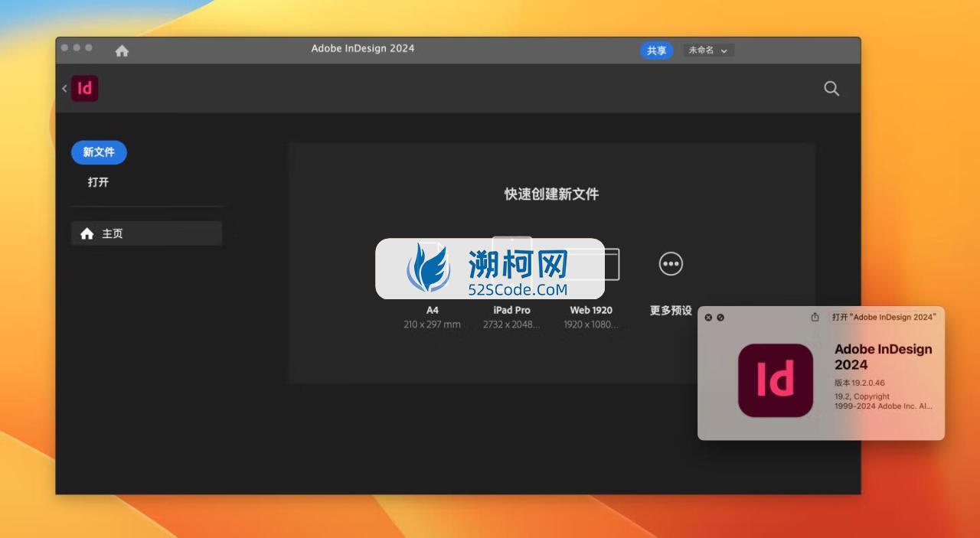Open the 未命名 dropdown

tap(709, 51)
